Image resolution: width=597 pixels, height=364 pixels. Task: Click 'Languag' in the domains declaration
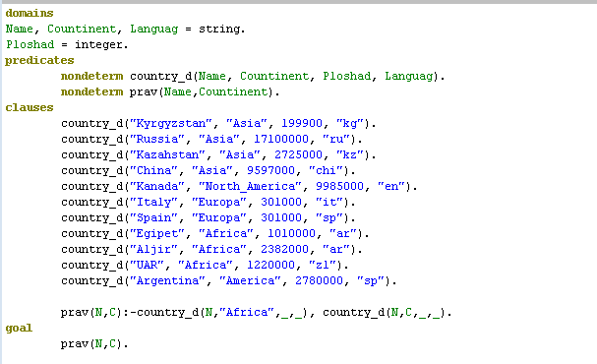click(153, 29)
